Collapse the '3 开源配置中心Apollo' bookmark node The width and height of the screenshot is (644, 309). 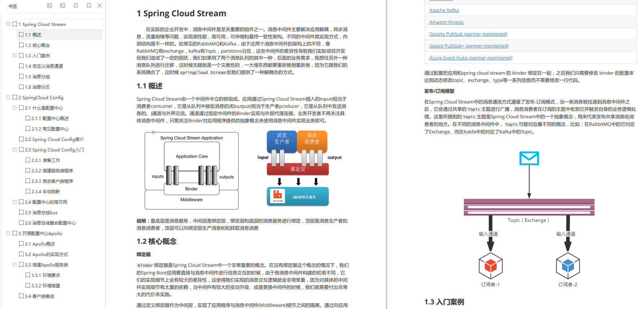pos(8,233)
